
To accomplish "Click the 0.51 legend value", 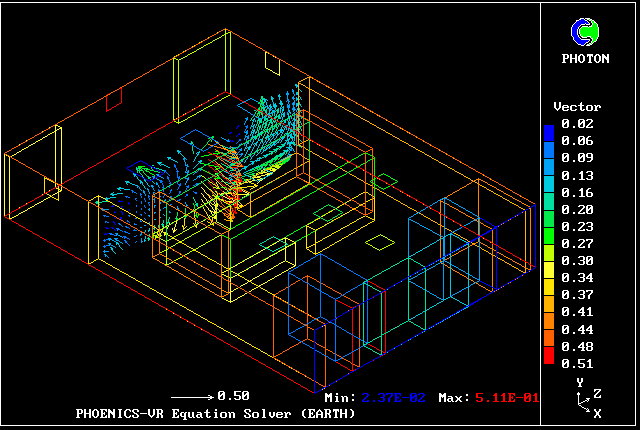I will [577, 362].
